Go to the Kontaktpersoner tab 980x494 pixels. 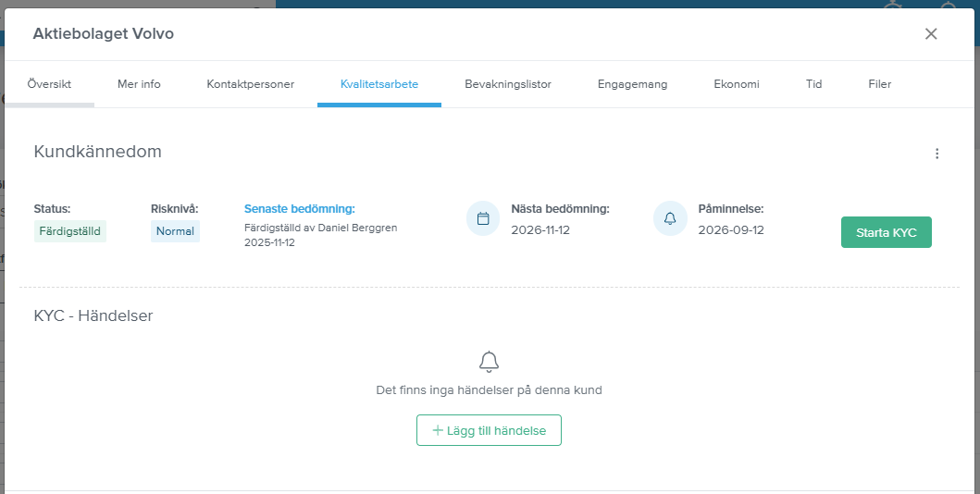click(250, 84)
